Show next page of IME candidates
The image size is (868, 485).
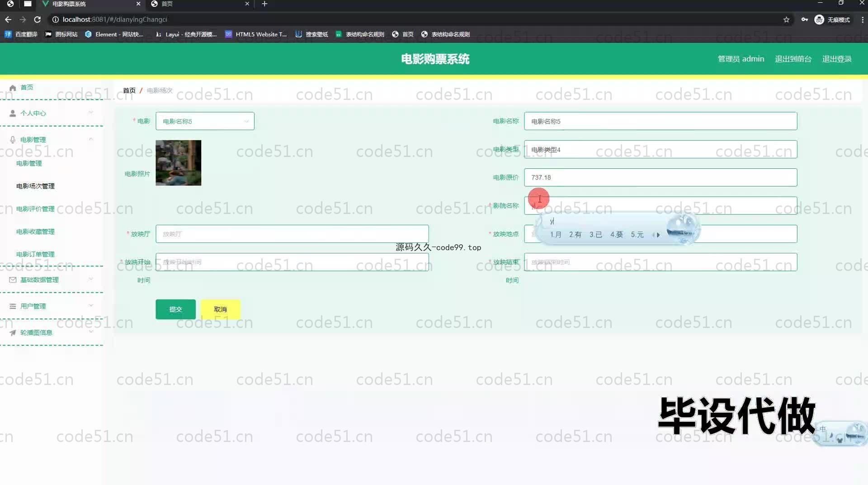pyautogui.click(x=658, y=235)
